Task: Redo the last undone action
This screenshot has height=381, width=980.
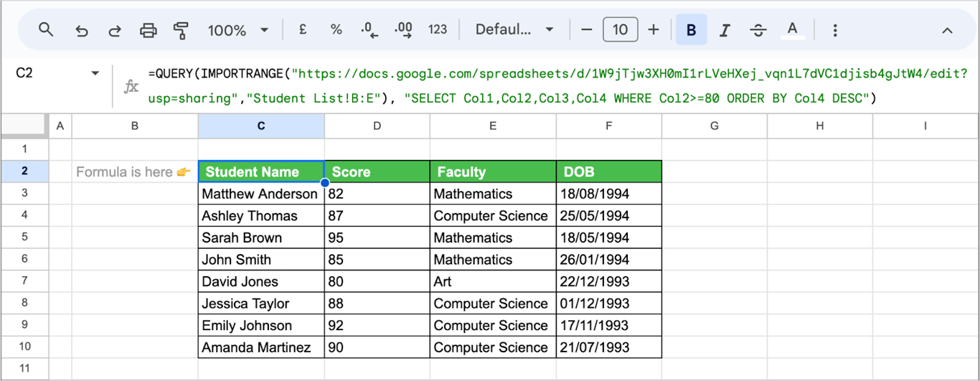Action: click(x=115, y=30)
